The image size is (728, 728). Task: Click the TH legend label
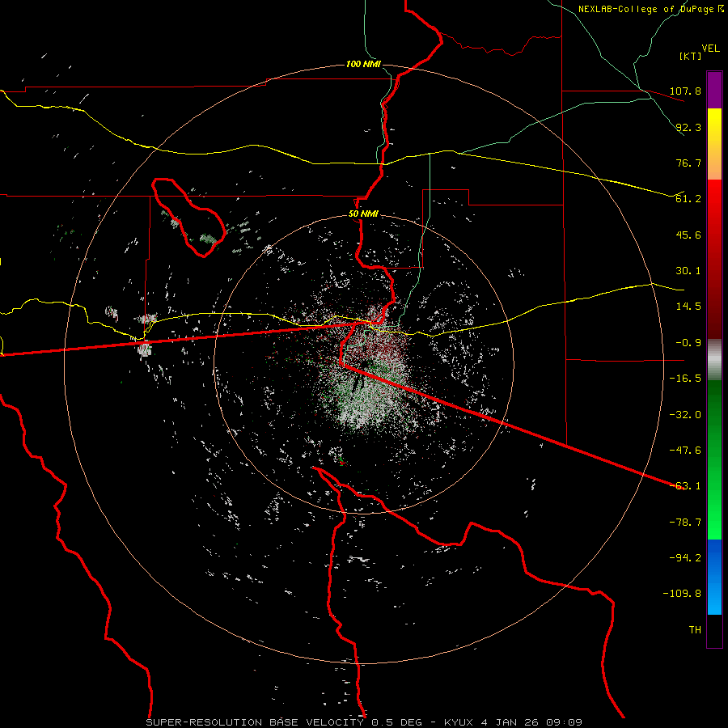(695, 630)
